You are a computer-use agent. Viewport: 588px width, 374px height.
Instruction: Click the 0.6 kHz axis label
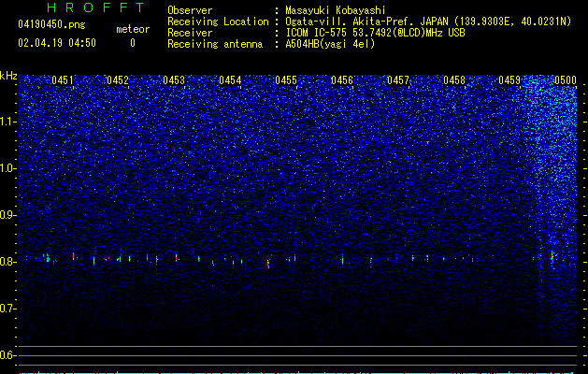(8, 355)
